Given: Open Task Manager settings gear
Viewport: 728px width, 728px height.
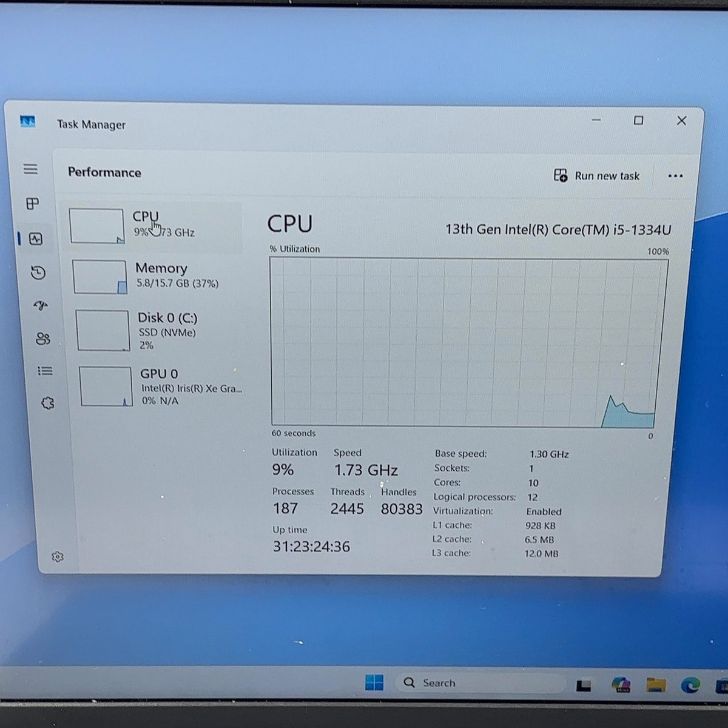Looking at the screenshot, I should click(x=58, y=556).
